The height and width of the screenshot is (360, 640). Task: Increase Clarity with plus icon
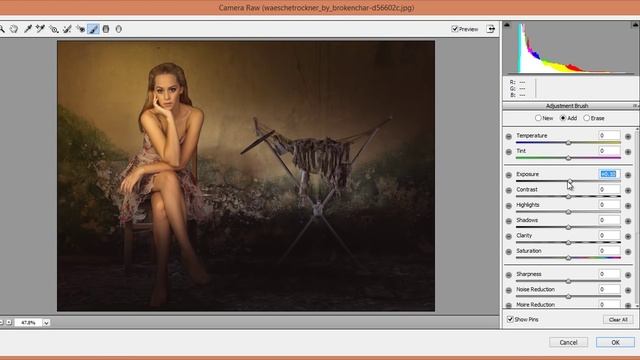pyautogui.click(x=628, y=236)
